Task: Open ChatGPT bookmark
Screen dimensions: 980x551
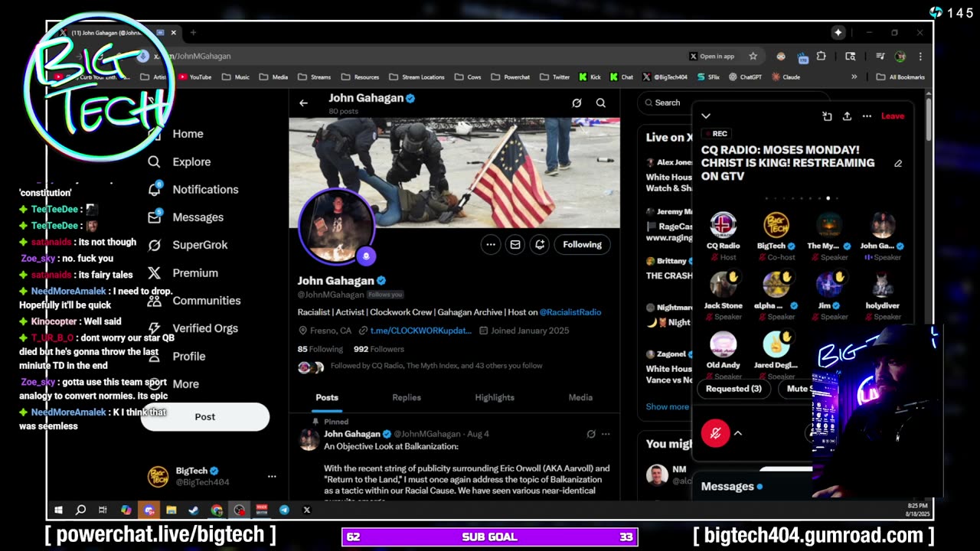Action: pos(745,77)
